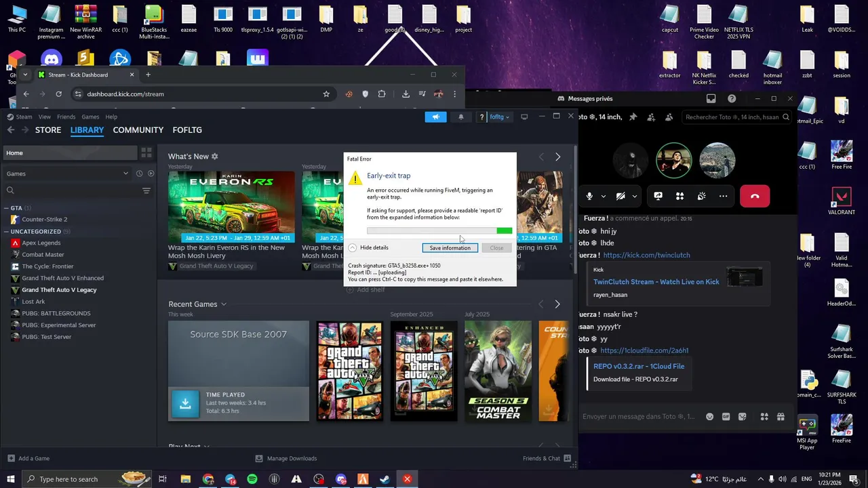The width and height of the screenshot is (868, 488).
Task: Open the Friends menu in Steam
Action: pyautogui.click(x=66, y=117)
